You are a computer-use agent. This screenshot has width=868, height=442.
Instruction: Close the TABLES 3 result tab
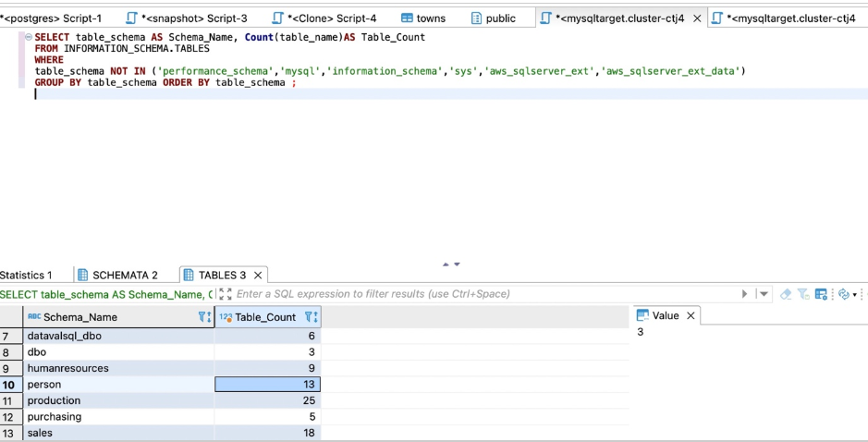(x=257, y=276)
